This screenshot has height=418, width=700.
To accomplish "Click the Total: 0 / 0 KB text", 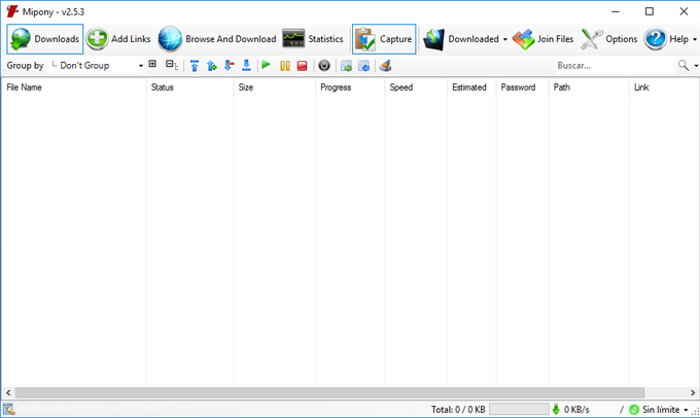I will coord(458,410).
